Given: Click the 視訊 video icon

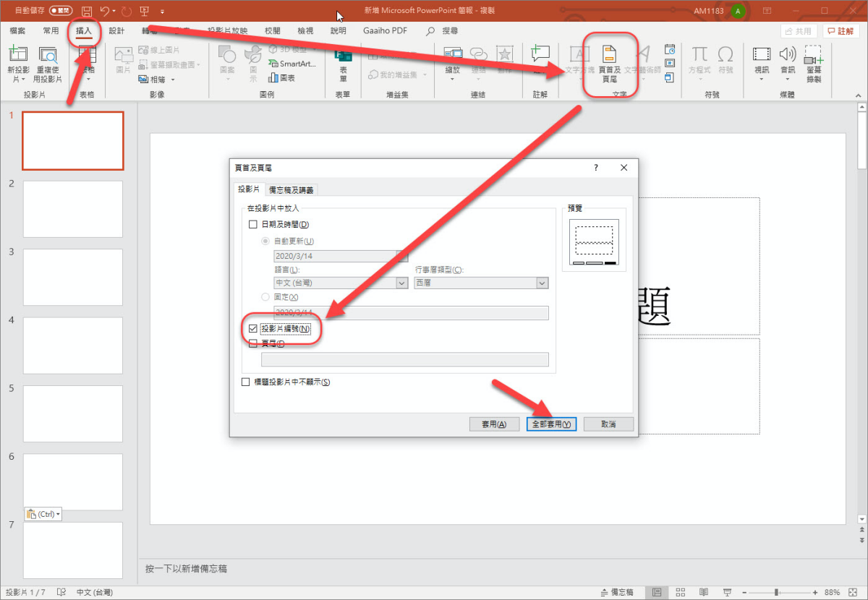Looking at the screenshot, I should click(x=762, y=54).
